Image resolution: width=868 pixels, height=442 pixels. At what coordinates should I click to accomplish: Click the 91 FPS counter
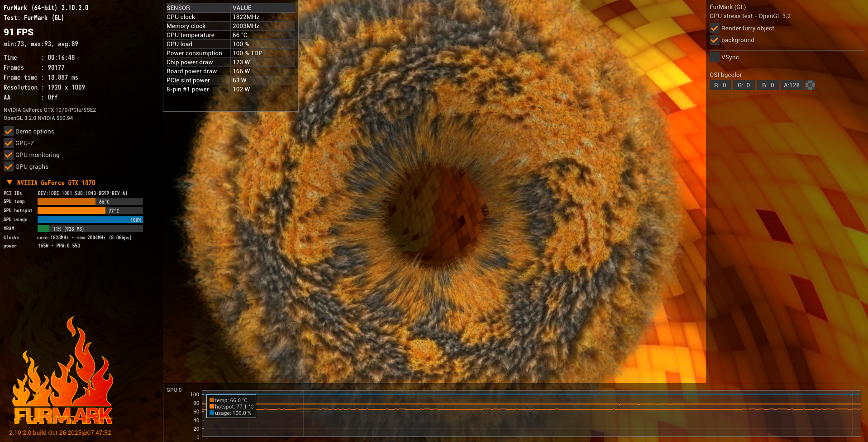coord(19,32)
